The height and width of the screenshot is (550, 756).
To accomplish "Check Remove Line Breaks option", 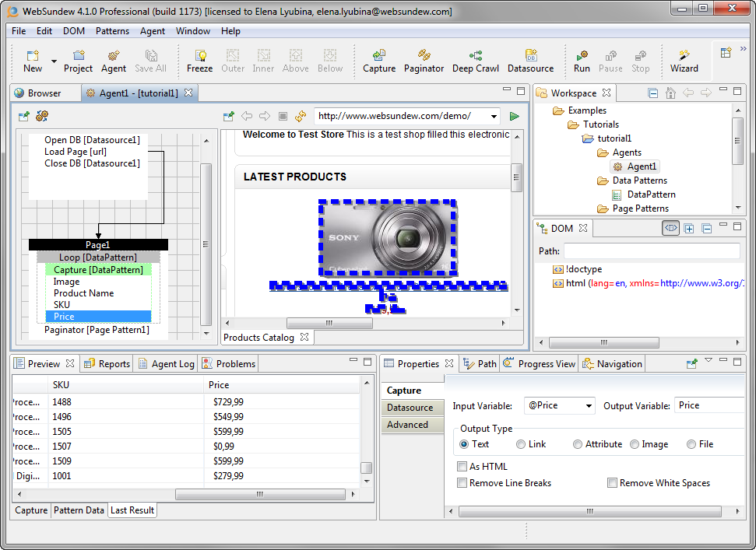I will pos(462,483).
